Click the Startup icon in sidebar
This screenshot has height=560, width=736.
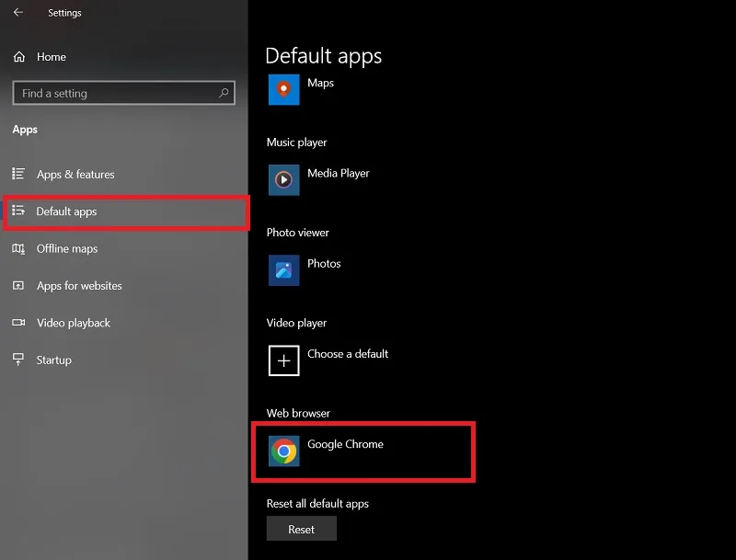(x=18, y=360)
